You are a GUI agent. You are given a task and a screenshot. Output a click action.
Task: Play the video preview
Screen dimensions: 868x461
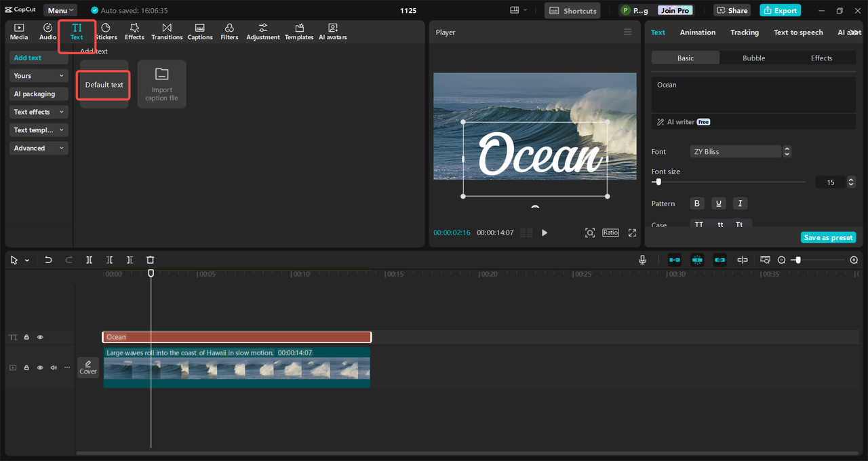coord(545,233)
